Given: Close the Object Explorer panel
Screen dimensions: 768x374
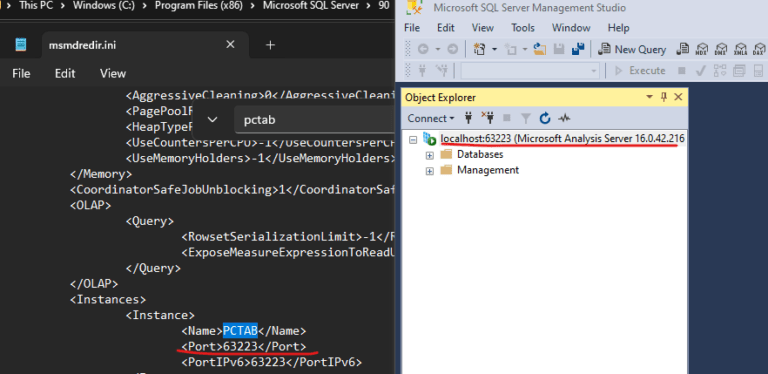Looking at the screenshot, I should click(678, 97).
